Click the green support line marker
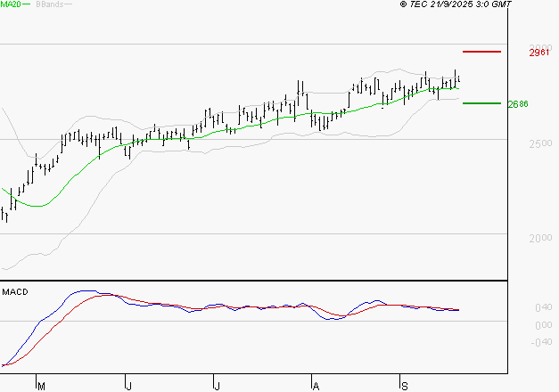Viewport: 559px width, 392px height. point(482,103)
